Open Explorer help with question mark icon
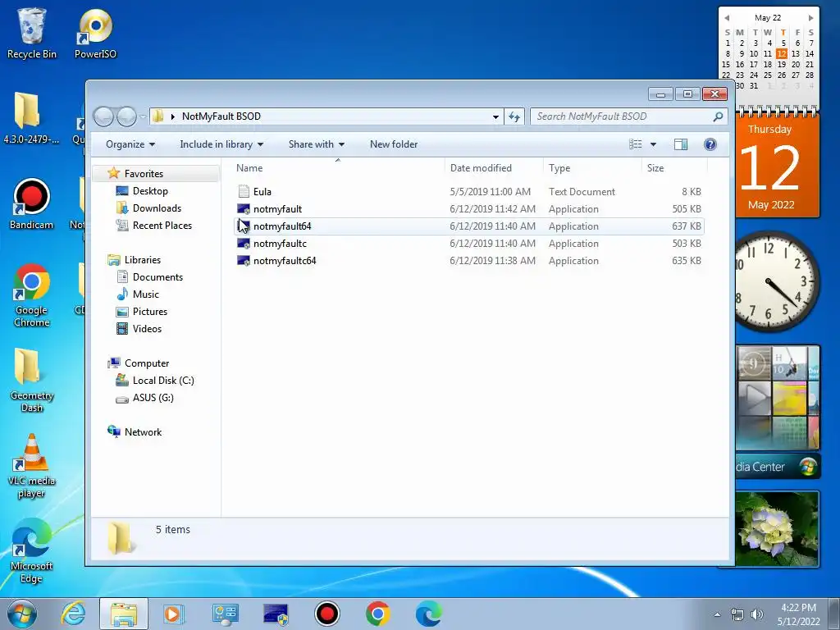Screen dimensions: 840x630 [710, 144]
